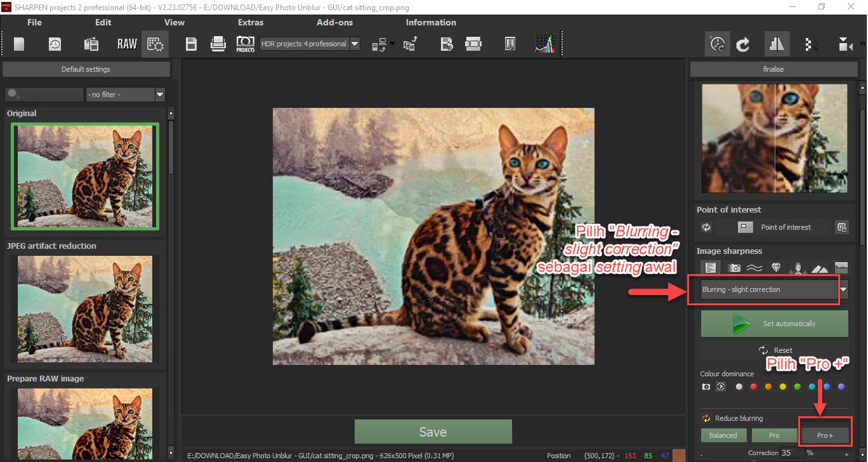The image size is (868, 462).
Task: Pick the yellow colour dominance dot
Action: (x=783, y=386)
